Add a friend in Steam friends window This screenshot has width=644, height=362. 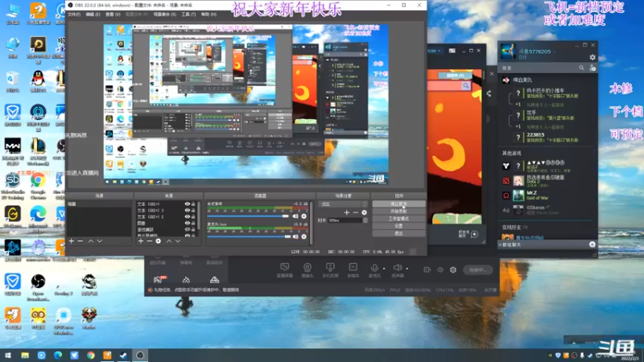point(592,68)
